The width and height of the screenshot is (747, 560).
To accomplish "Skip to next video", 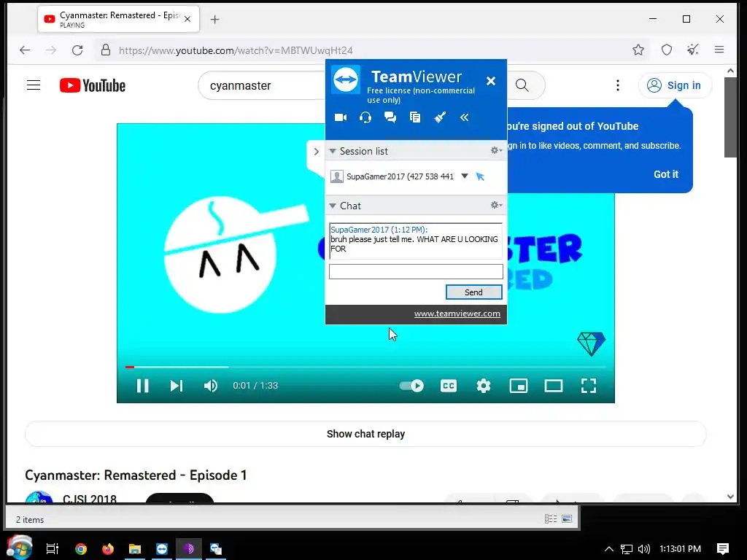I will coord(177,386).
